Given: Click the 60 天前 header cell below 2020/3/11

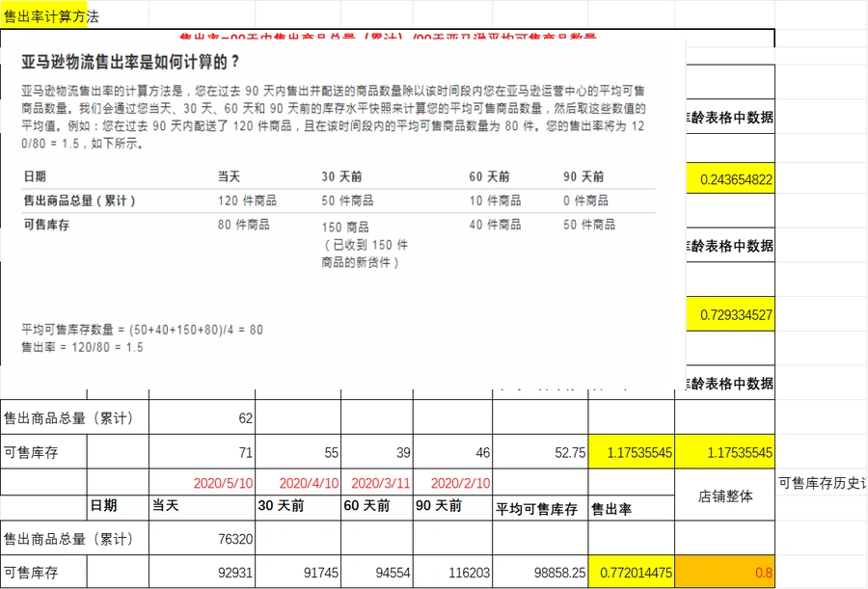Looking at the screenshot, I should (377, 508).
